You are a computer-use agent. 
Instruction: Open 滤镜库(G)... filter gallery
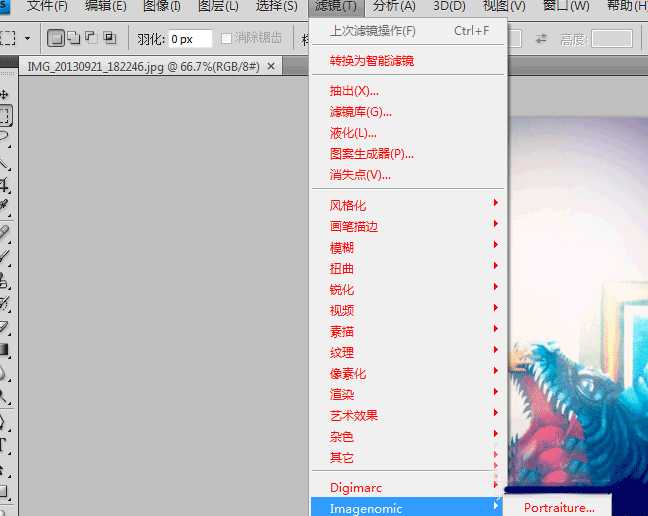pyautogui.click(x=361, y=112)
